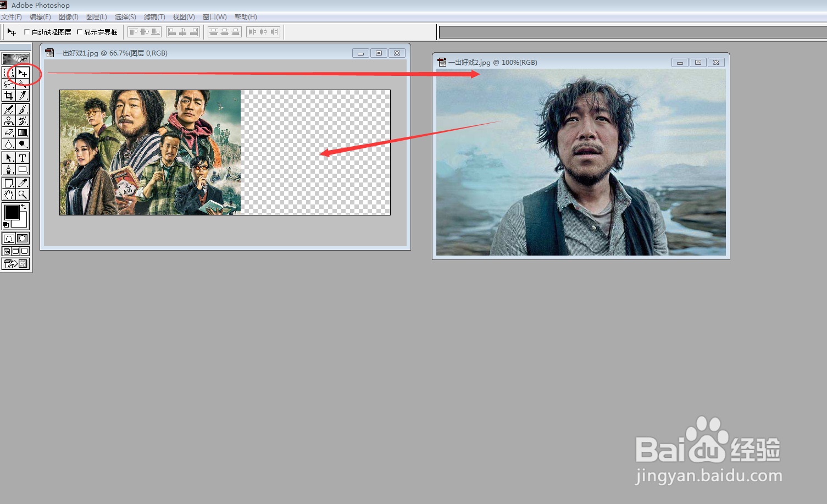
Task: Switch to Standard editing mode
Action: (x=9, y=238)
